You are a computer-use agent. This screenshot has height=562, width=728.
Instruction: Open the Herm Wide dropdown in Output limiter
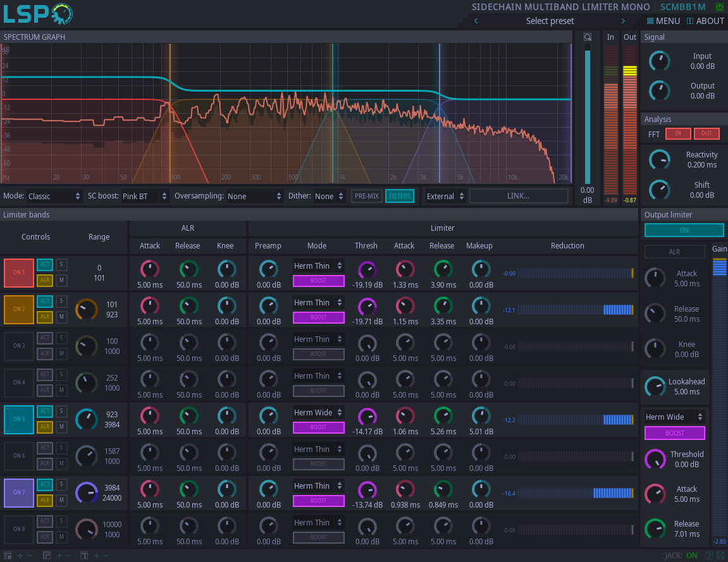click(674, 417)
